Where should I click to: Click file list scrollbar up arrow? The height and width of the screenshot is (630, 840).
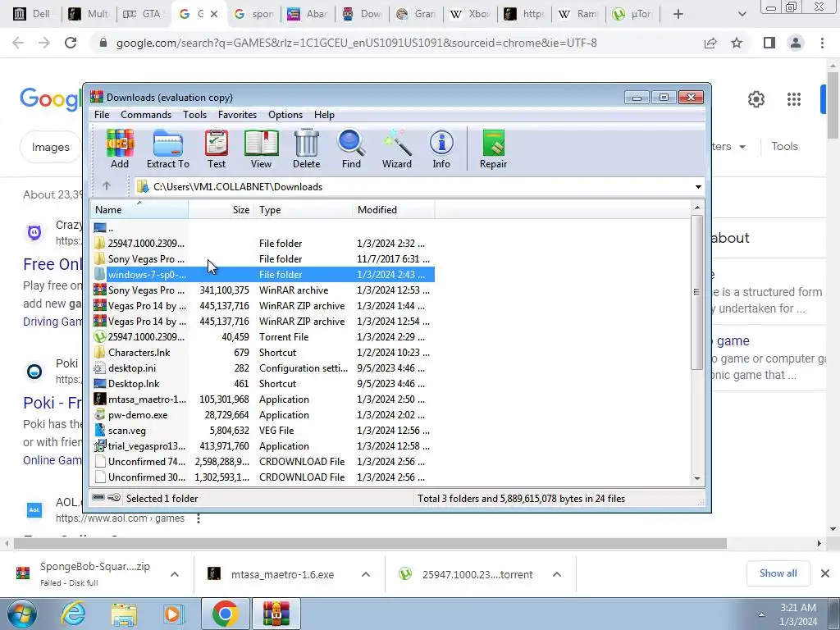[x=697, y=208]
